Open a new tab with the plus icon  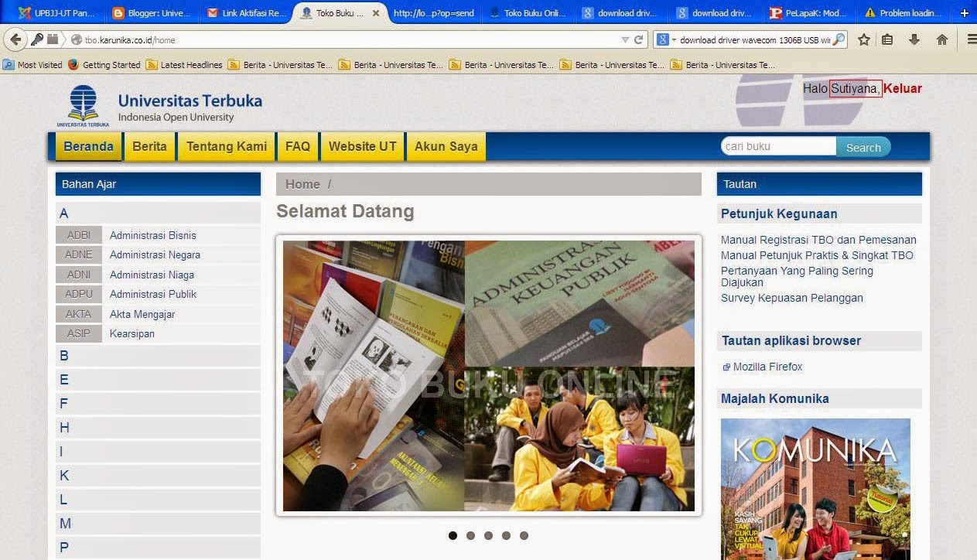(x=964, y=12)
